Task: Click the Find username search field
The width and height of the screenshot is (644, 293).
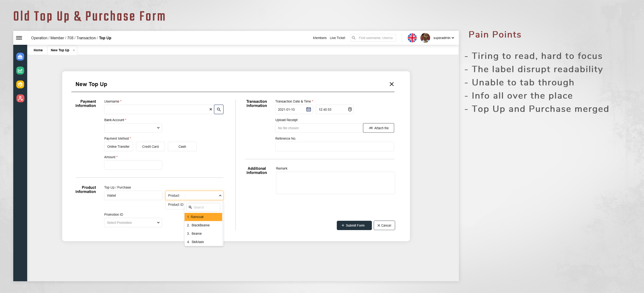Action: pyautogui.click(x=374, y=38)
